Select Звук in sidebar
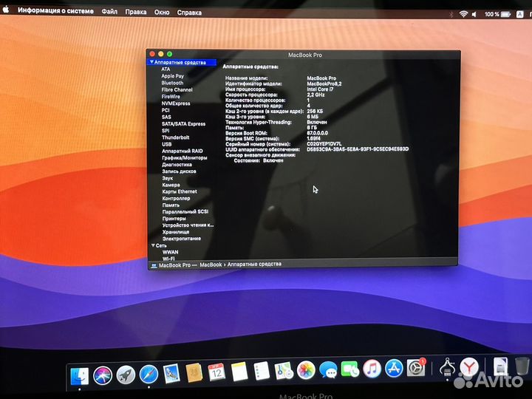Viewport: 532px width, 399px height. [x=168, y=178]
